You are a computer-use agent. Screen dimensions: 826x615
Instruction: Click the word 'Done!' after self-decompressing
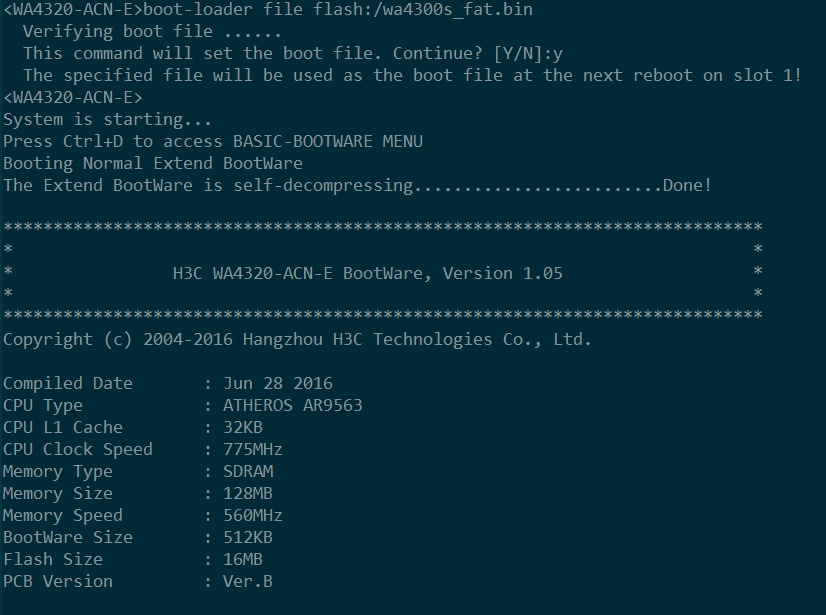[x=687, y=185]
